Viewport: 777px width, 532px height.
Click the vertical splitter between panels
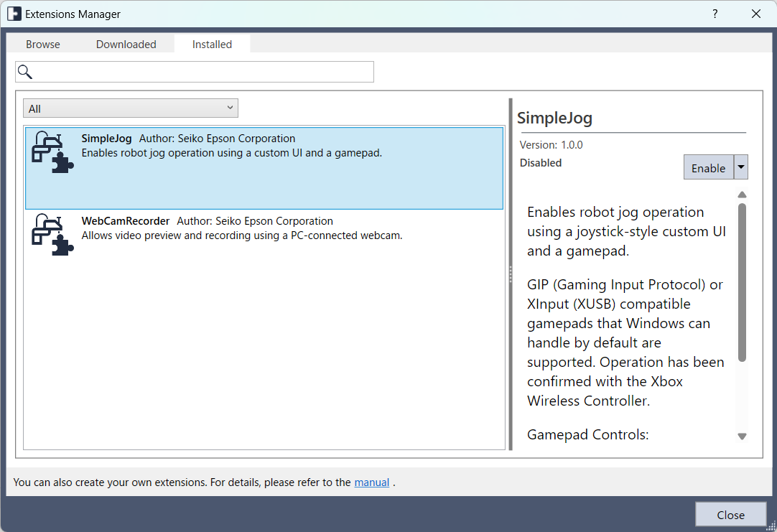tap(511, 274)
